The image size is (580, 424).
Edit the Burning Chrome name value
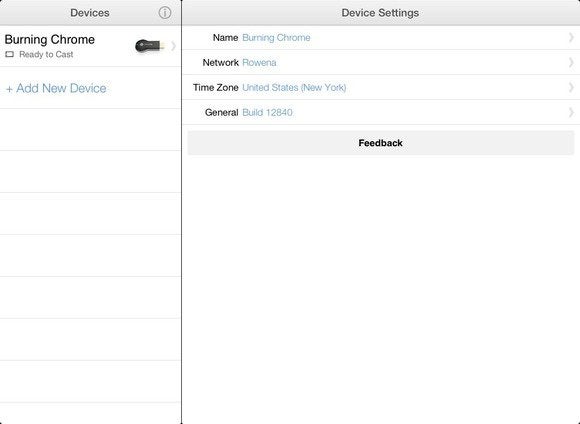[x=276, y=38]
